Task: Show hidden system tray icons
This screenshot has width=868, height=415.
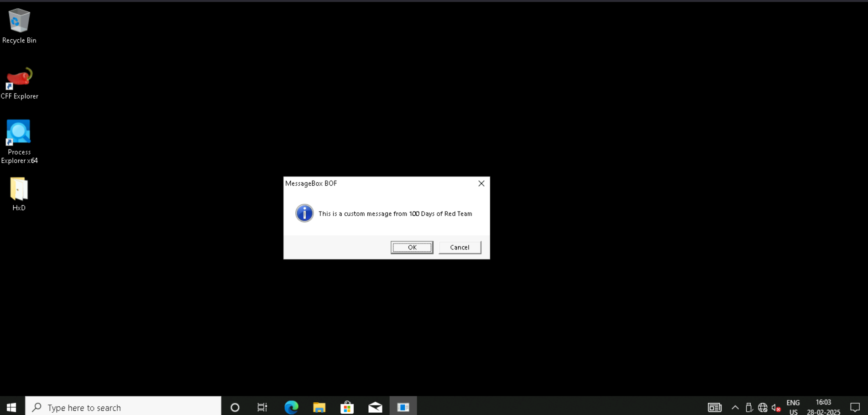Action: pyautogui.click(x=735, y=407)
